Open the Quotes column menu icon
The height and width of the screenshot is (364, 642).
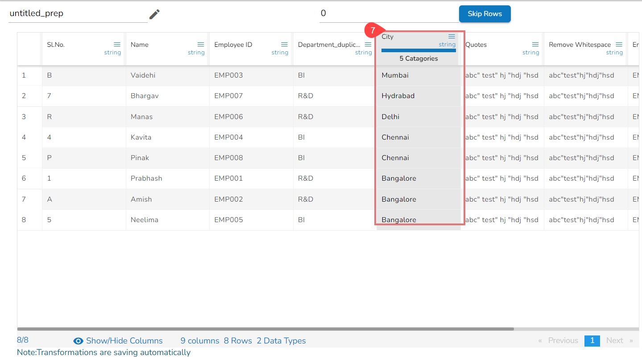(x=535, y=44)
